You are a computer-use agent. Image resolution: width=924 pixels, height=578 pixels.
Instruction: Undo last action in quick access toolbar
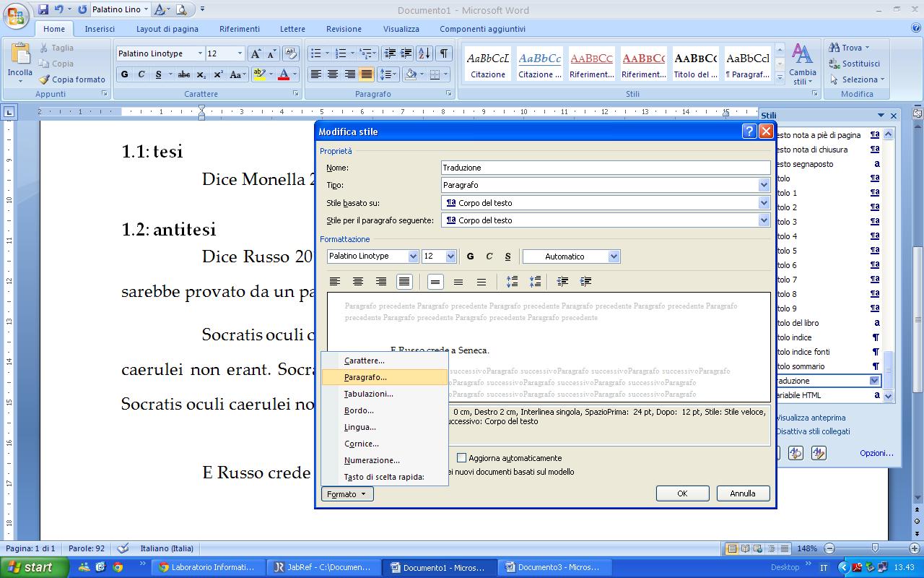(x=59, y=9)
